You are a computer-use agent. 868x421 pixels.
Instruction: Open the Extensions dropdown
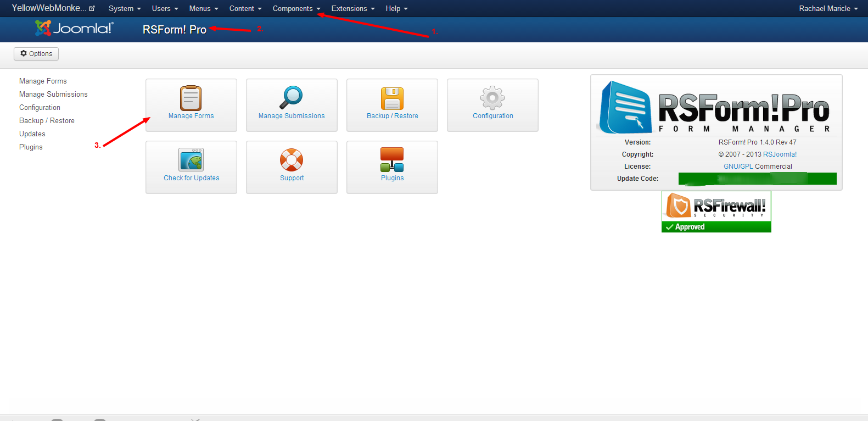[x=353, y=8]
